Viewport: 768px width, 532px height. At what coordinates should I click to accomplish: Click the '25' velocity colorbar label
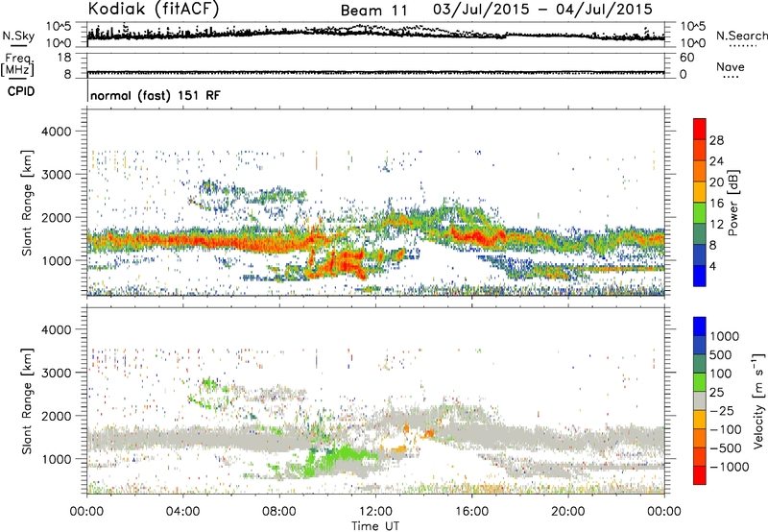[716, 393]
